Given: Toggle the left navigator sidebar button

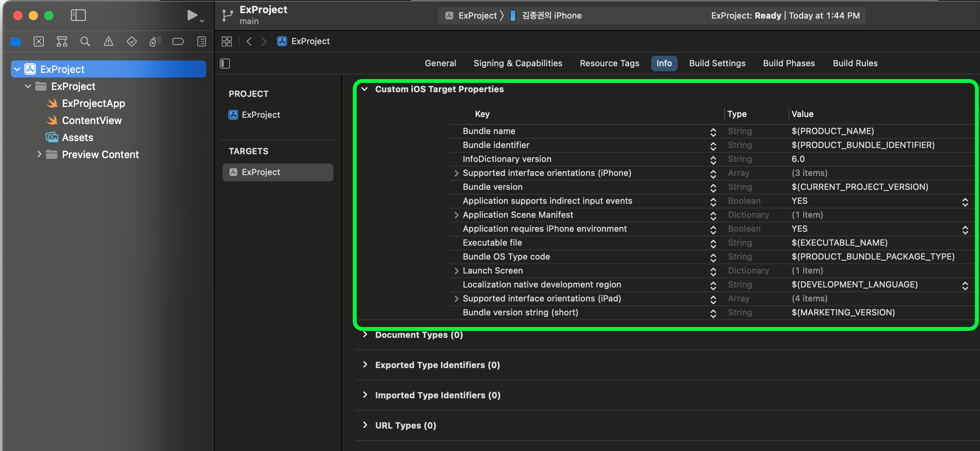Looking at the screenshot, I should click(x=78, y=15).
